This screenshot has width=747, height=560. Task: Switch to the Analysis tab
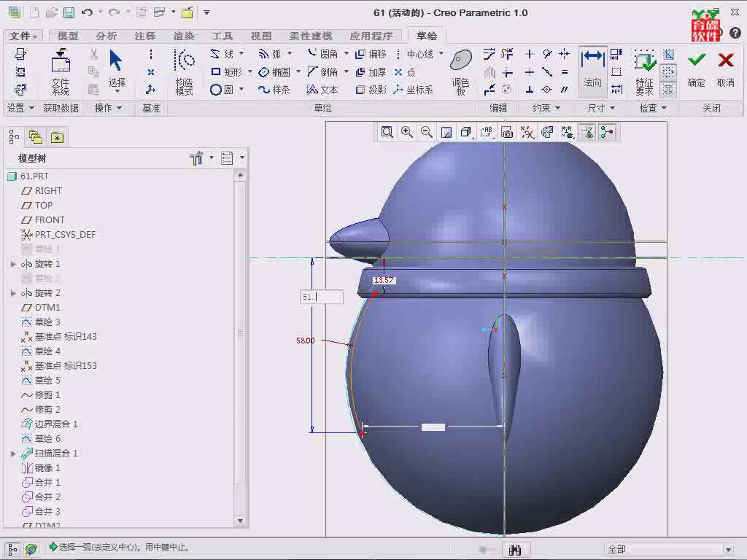click(x=106, y=36)
